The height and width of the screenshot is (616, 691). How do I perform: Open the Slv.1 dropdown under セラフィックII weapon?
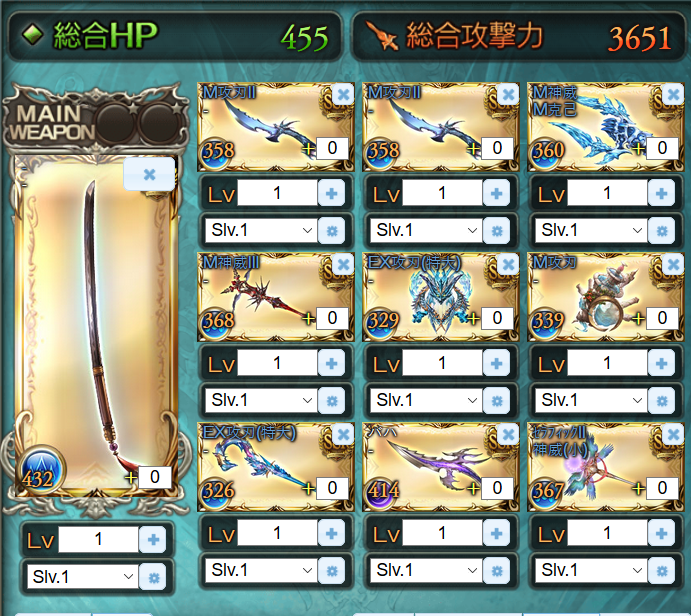pos(591,571)
